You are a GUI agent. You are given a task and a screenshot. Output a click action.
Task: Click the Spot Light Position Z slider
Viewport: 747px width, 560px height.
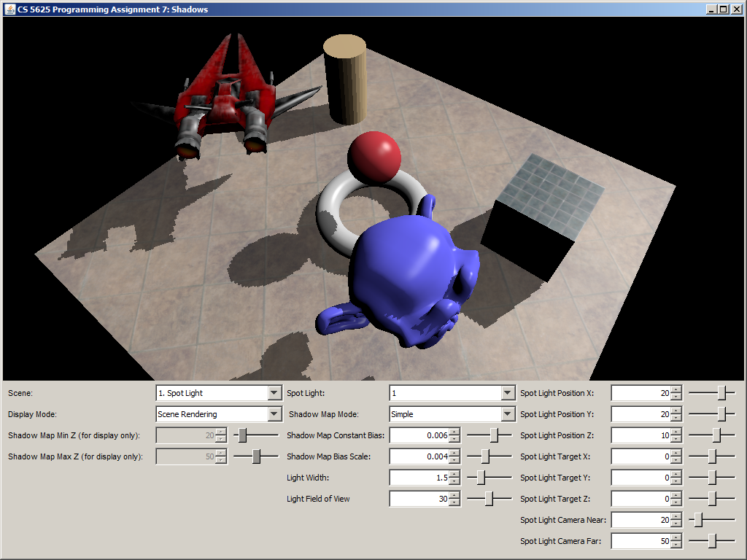coord(712,435)
